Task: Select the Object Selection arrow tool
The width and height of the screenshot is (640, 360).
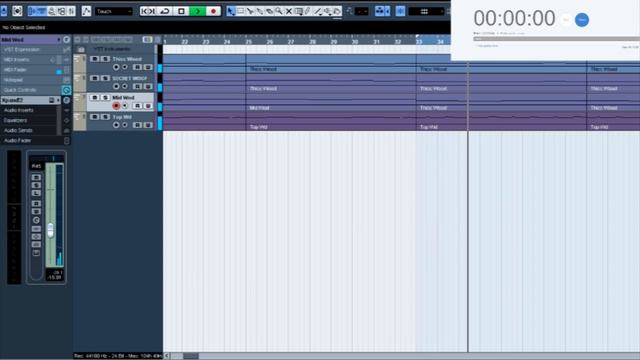Action: pyautogui.click(x=231, y=11)
